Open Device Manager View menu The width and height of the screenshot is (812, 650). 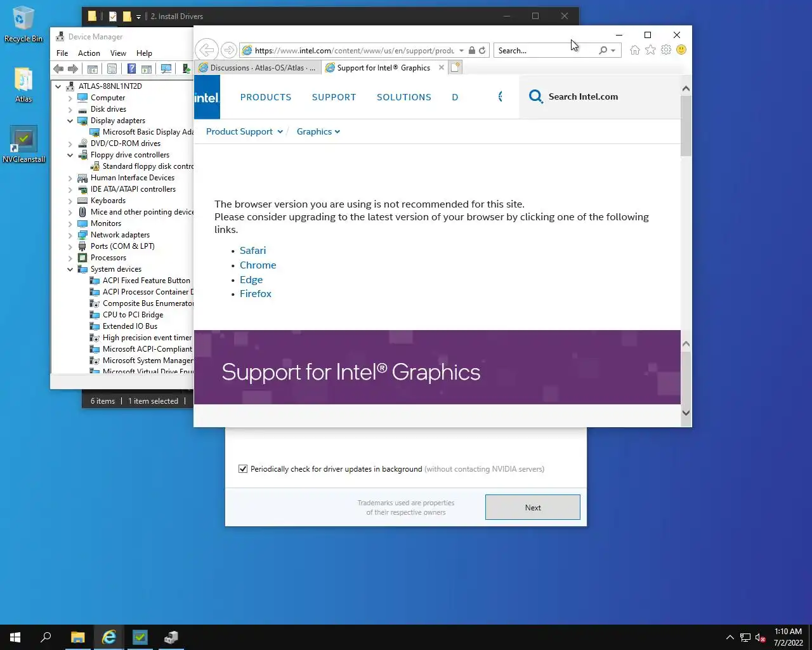118,53
